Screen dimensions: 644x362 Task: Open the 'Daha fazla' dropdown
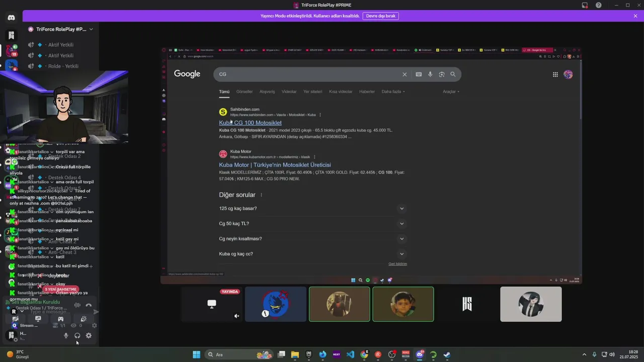pos(393,92)
